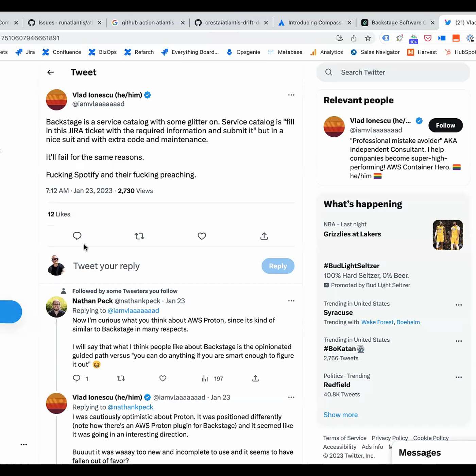Click the Reply button
The width and height of the screenshot is (476, 476).
pos(278,266)
